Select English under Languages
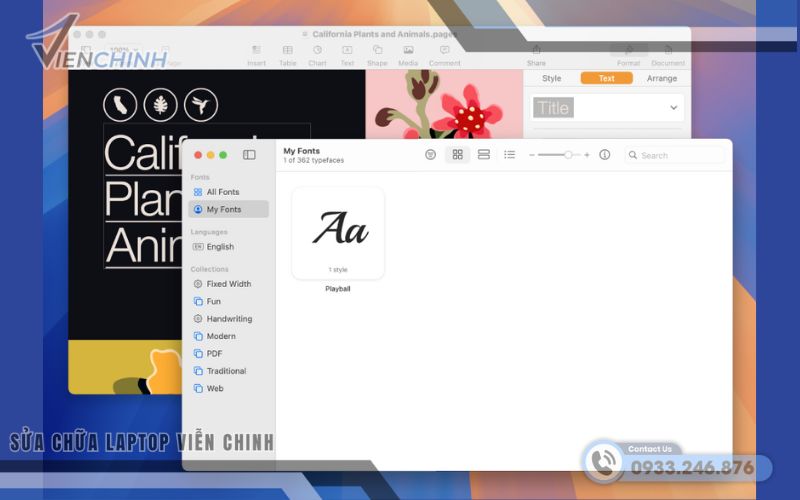This screenshot has height=500, width=800. [229, 246]
